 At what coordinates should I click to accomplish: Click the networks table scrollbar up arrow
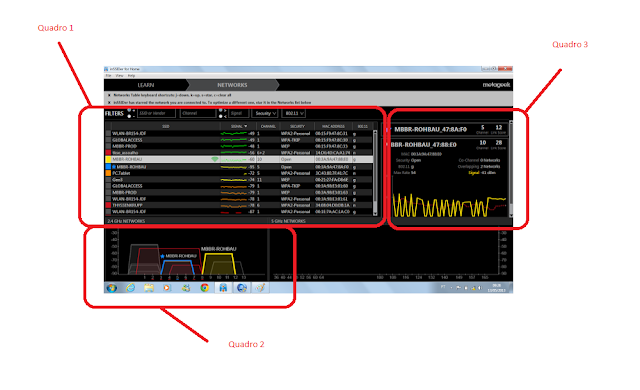click(375, 132)
